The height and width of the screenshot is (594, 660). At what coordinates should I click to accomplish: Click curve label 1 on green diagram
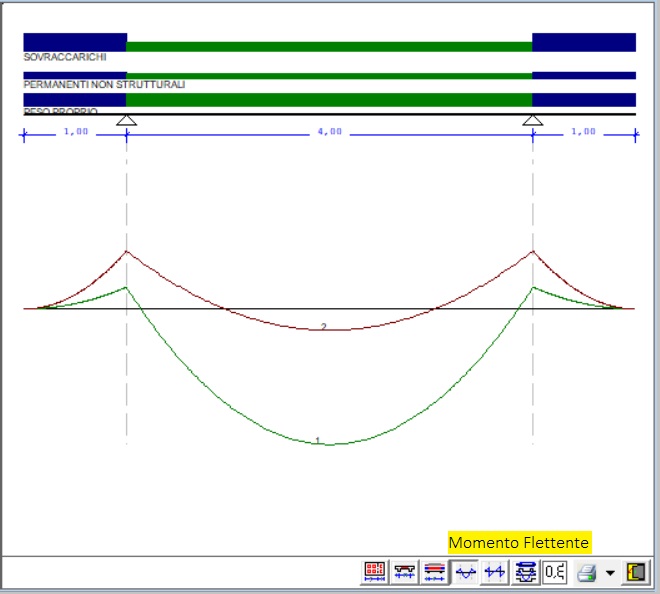tap(317, 440)
